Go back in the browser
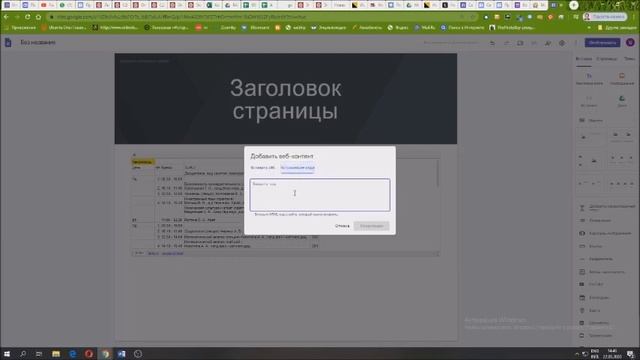 (x=6, y=17)
